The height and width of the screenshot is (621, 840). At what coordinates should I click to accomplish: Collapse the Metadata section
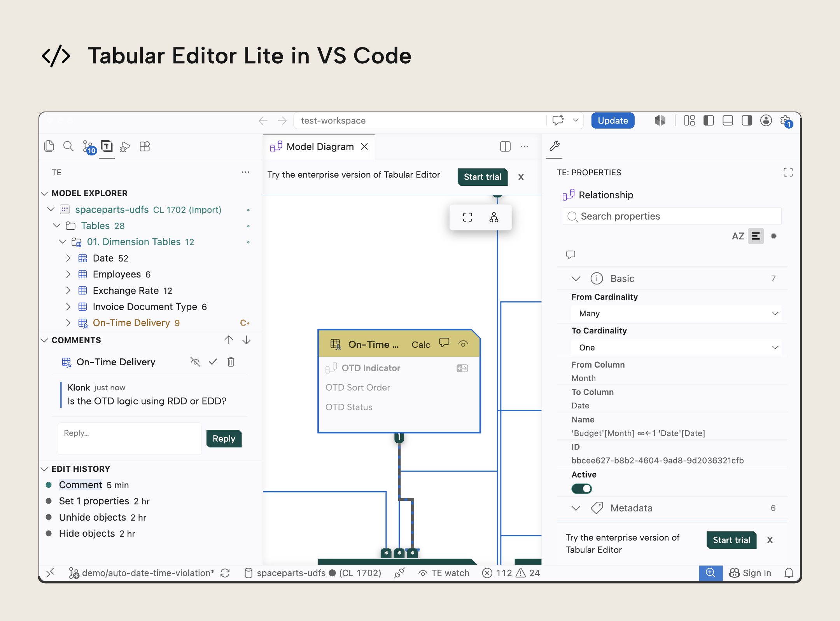[x=576, y=508]
